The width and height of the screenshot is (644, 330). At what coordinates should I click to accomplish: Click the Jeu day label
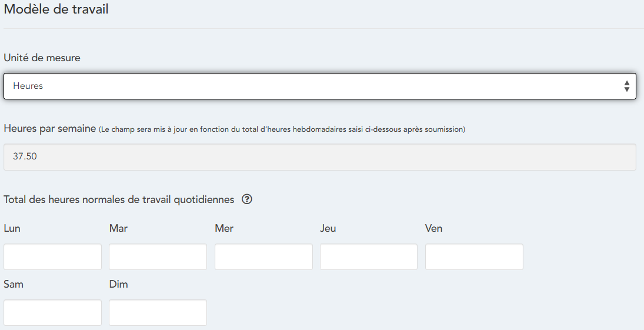pos(328,228)
